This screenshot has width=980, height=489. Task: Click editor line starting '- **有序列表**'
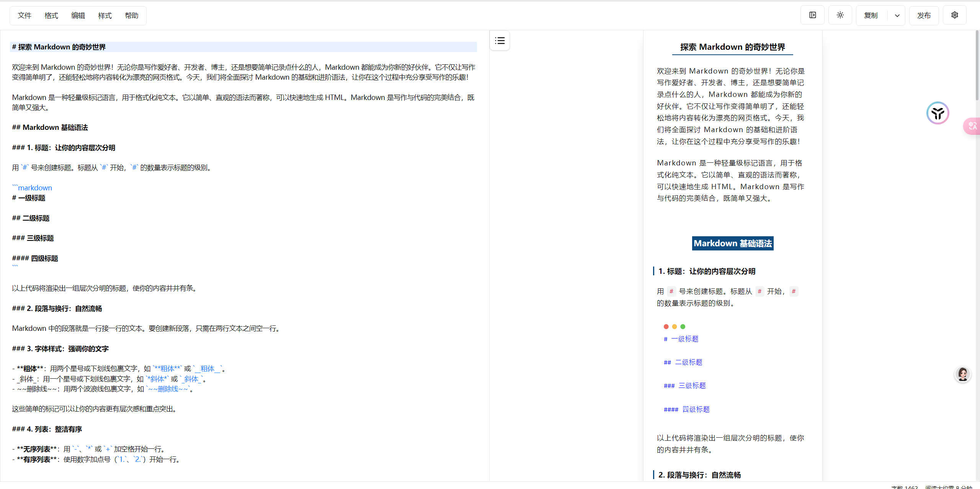[97, 460]
